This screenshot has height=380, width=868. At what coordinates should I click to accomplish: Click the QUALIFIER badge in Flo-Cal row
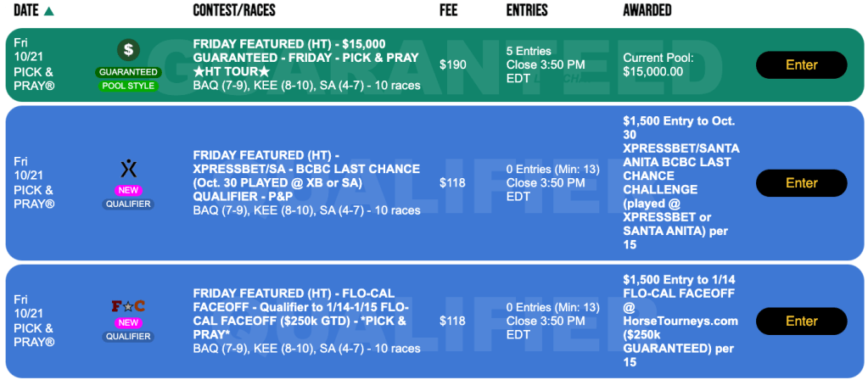pos(128,336)
